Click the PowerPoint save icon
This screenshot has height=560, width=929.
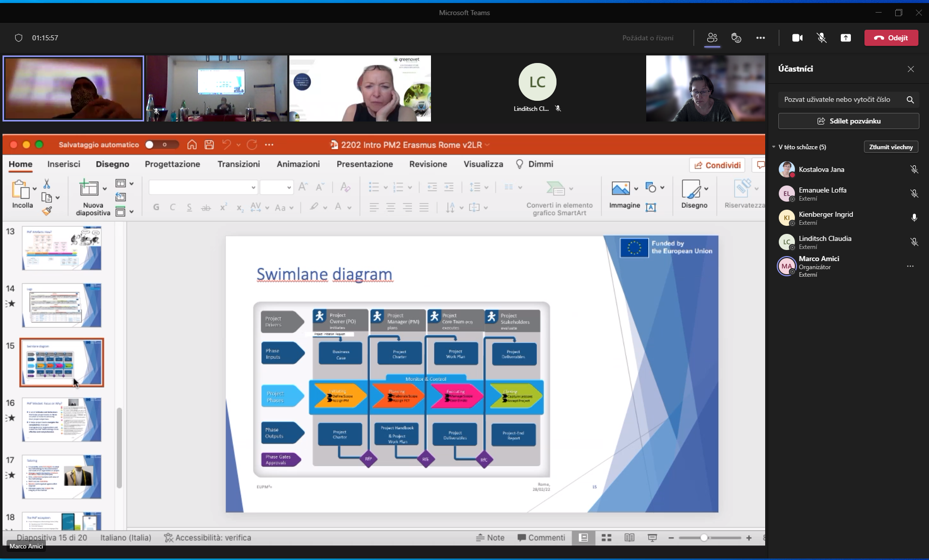209,145
